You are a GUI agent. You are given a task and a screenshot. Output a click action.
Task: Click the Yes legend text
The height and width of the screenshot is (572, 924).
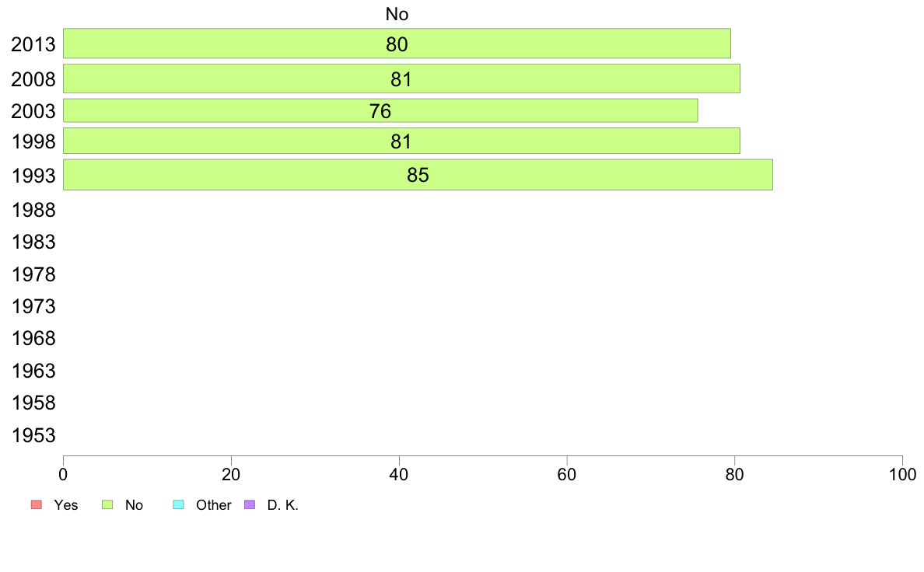click(x=66, y=505)
